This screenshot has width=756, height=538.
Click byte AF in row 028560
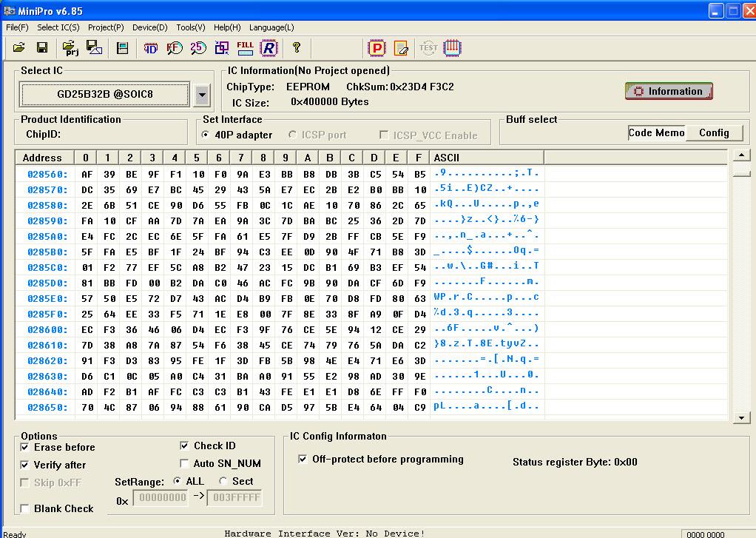(x=87, y=175)
